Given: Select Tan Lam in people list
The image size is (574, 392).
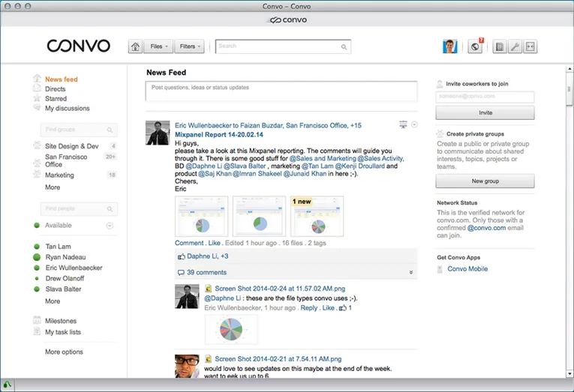Looking at the screenshot, I should pyautogui.click(x=59, y=247).
